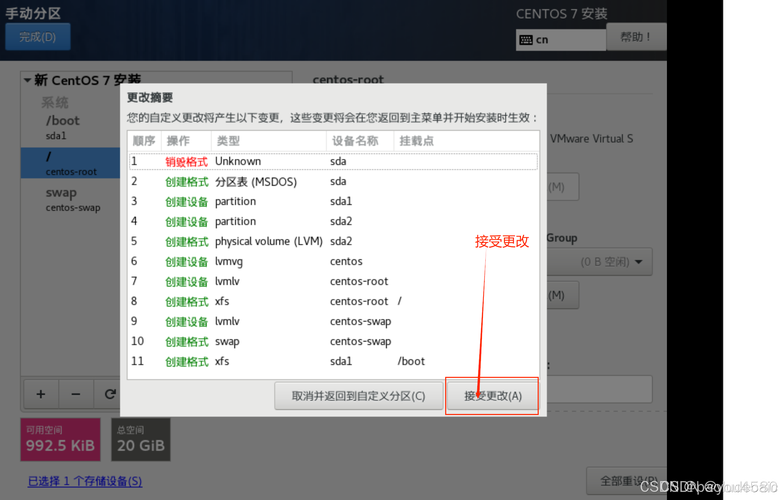Click the Accept Changes (接受更改) button

492,396
